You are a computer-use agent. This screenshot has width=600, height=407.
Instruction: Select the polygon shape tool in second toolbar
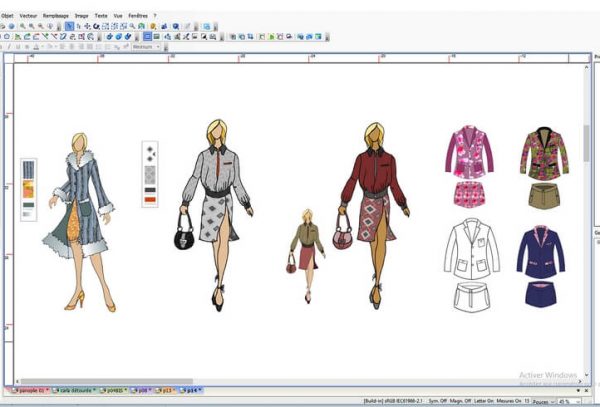coord(7,37)
